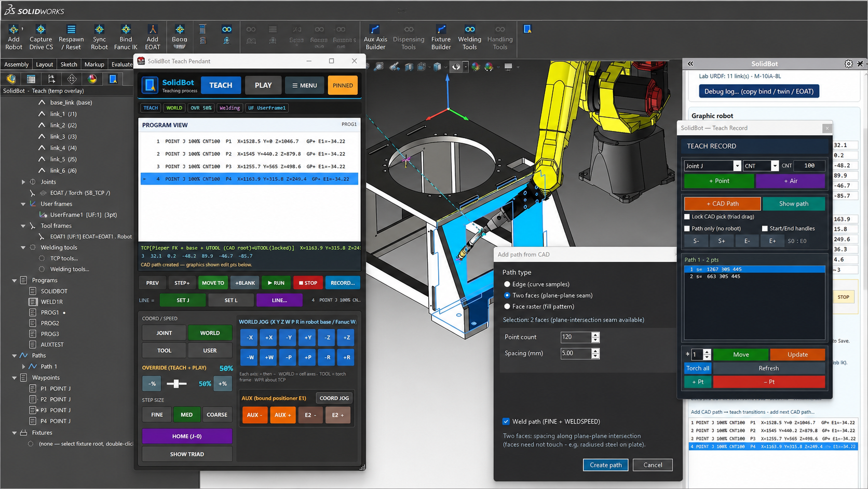Screen dimensions: 868x489
Task: Click the HOME (J-0) button
Action: pyautogui.click(x=187, y=436)
